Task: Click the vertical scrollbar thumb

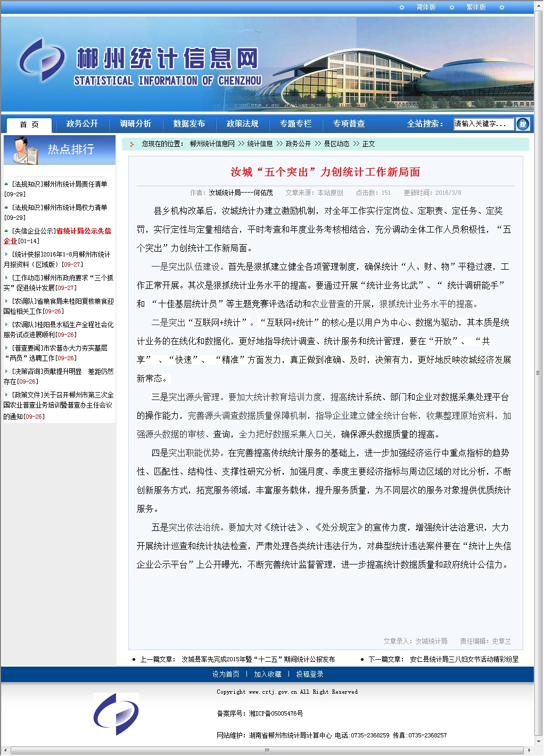Action: [539, 373]
